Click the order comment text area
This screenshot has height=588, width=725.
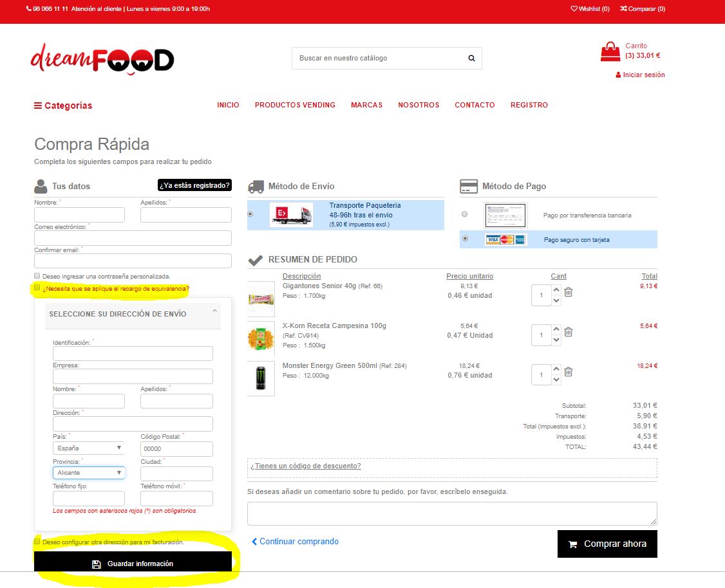tap(452, 513)
